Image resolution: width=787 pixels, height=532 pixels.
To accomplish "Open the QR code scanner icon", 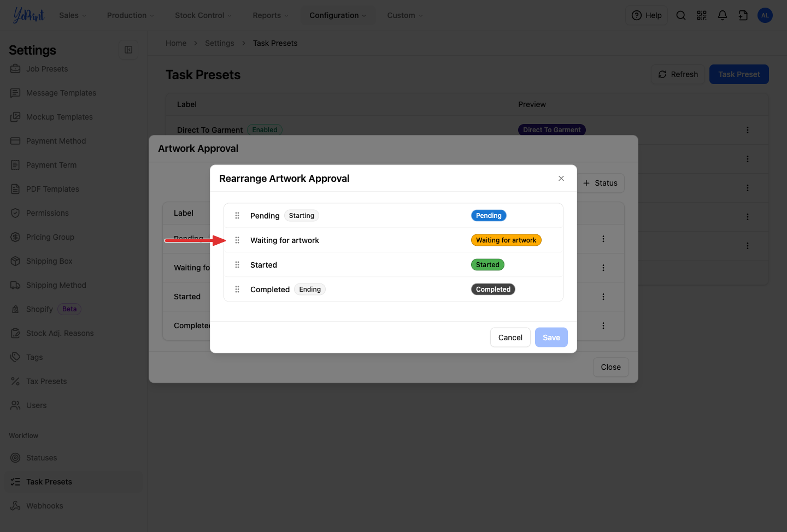I will tap(702, 15).
